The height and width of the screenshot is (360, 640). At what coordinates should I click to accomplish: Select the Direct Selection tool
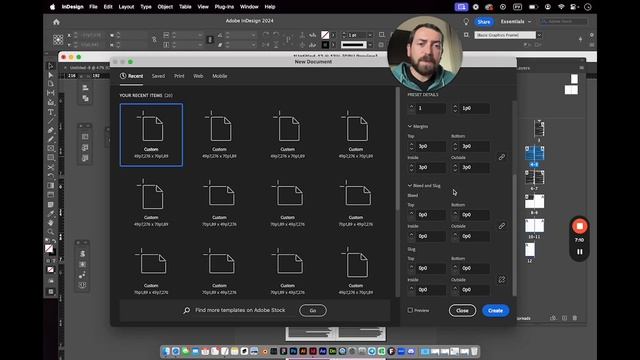tap(51, 75)
